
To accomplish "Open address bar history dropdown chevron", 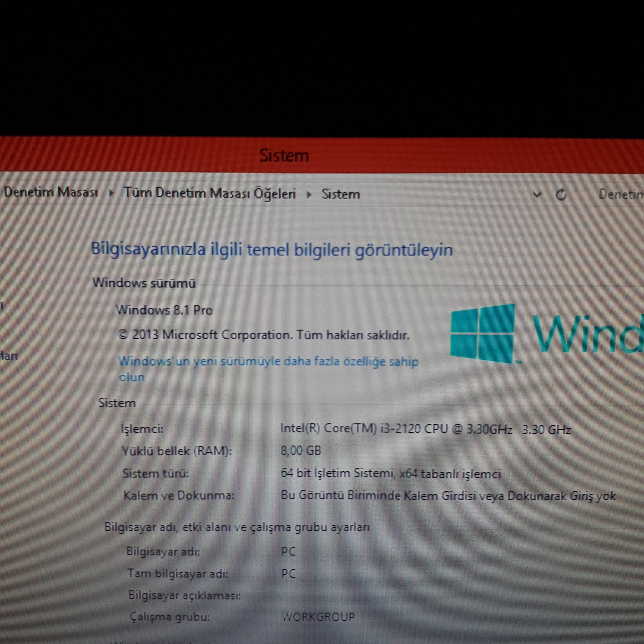I will point(537,195).
